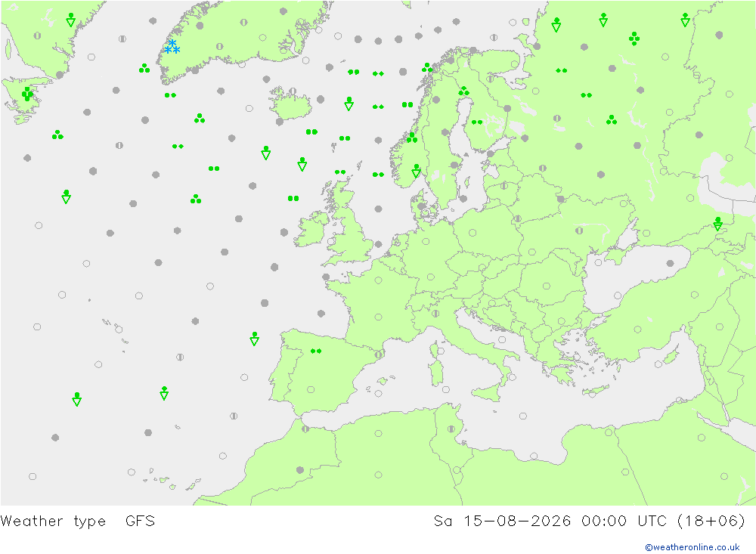756x554 pixels.
Task: Select the GFS model label
Action: 141,521
